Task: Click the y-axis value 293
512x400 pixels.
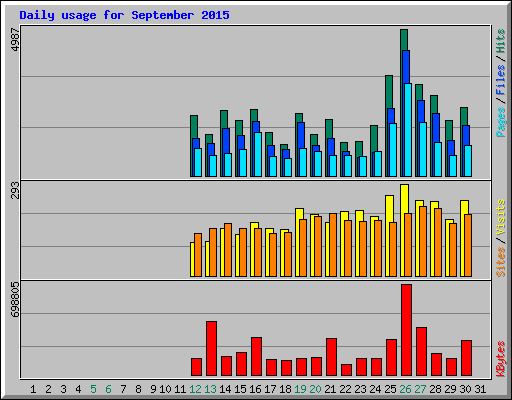Action: click(x=16, y=190)
